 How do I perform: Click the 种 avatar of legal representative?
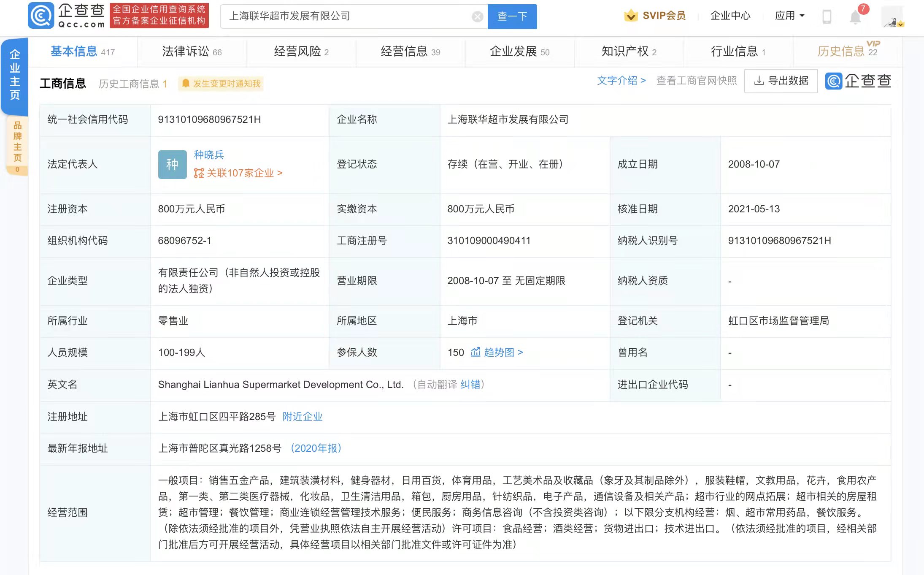pos(172,164)
